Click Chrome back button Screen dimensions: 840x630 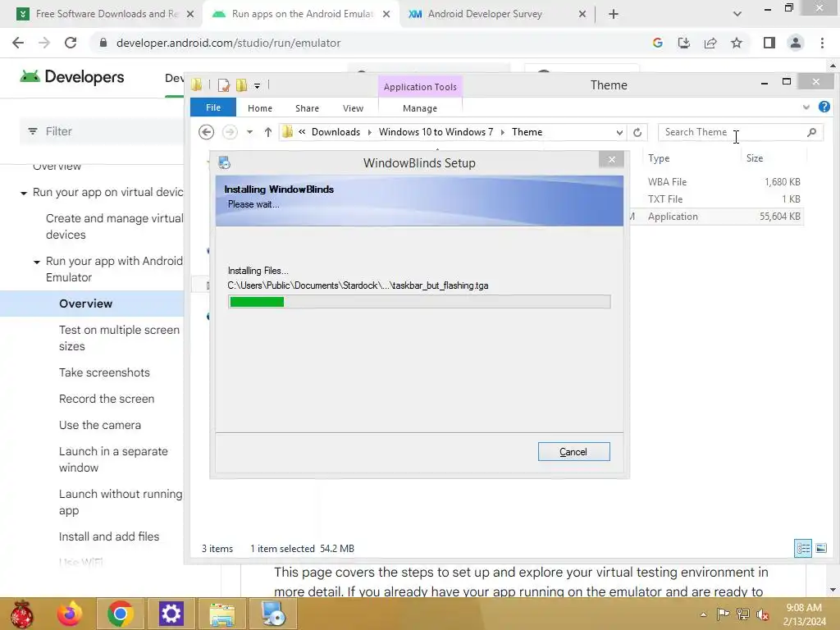coord(18,43)
